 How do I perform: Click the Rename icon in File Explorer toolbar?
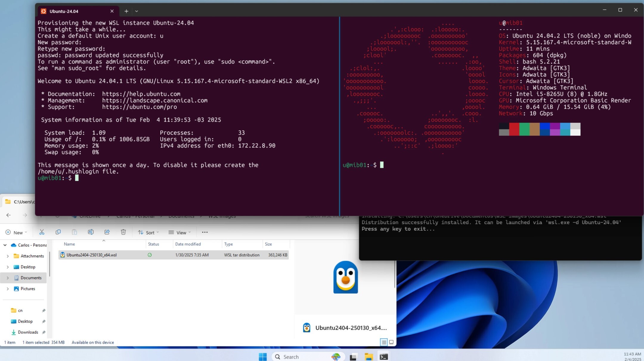click(x=91, y=232)
